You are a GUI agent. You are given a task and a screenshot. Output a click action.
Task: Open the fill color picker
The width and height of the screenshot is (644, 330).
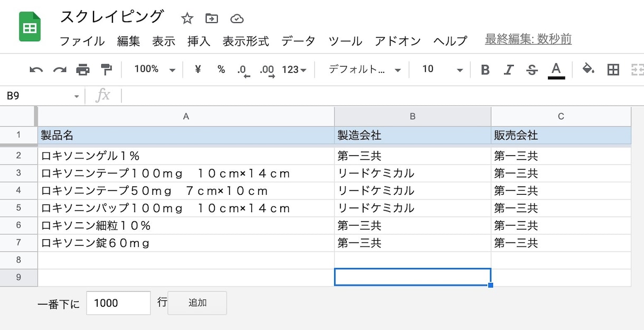click(588, 69)
